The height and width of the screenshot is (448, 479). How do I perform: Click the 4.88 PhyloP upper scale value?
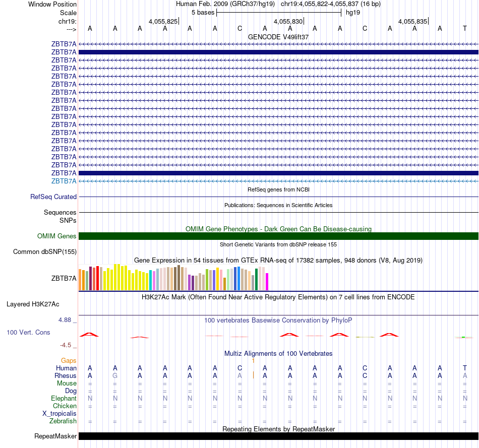click(65, 320)
